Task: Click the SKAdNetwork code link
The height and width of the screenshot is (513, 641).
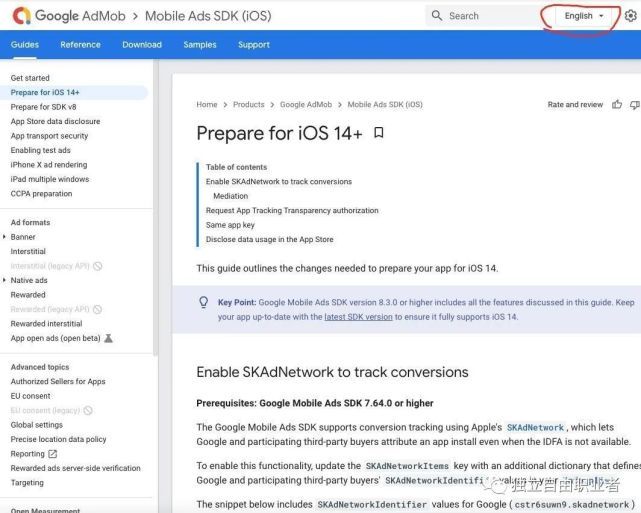Action: coord(535,427)
